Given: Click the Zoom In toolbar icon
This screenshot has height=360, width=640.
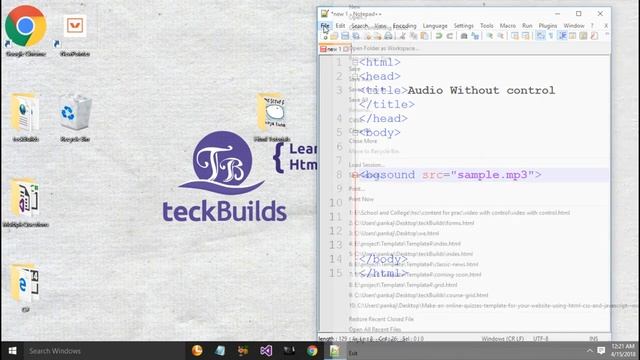Looking at the screenshot, I should pyautogui.click(x=489, y=36).
